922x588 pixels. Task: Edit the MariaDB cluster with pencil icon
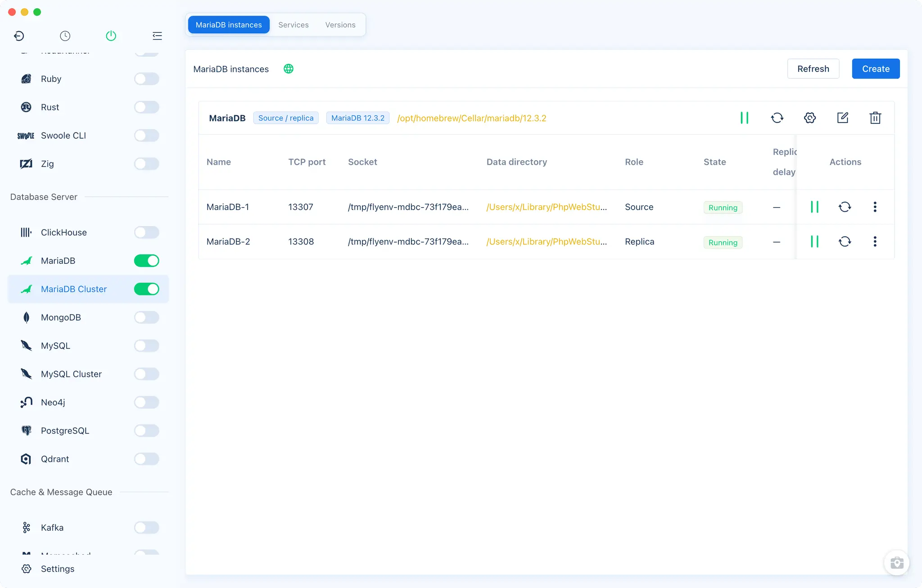pyautogui.click(x=843, y=118)
